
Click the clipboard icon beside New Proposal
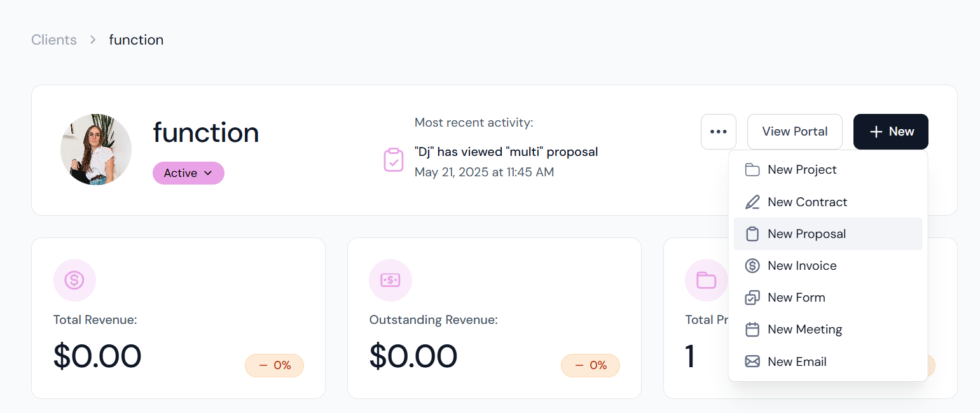pos(752,234)
